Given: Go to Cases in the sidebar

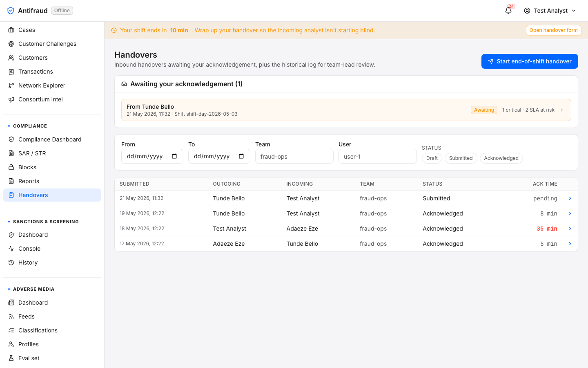Looking at the screenshot, I should (x=52, y=30).
